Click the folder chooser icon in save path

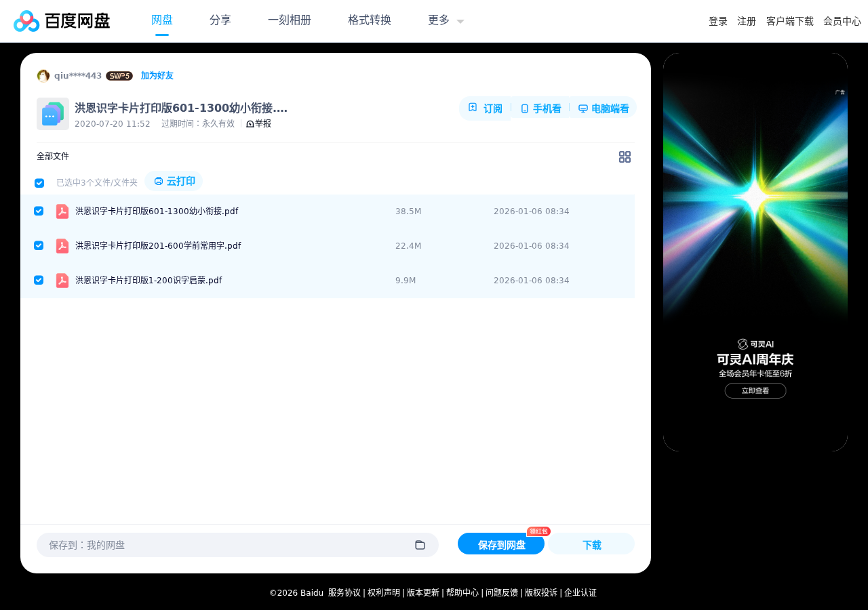[x=420, y=545]
